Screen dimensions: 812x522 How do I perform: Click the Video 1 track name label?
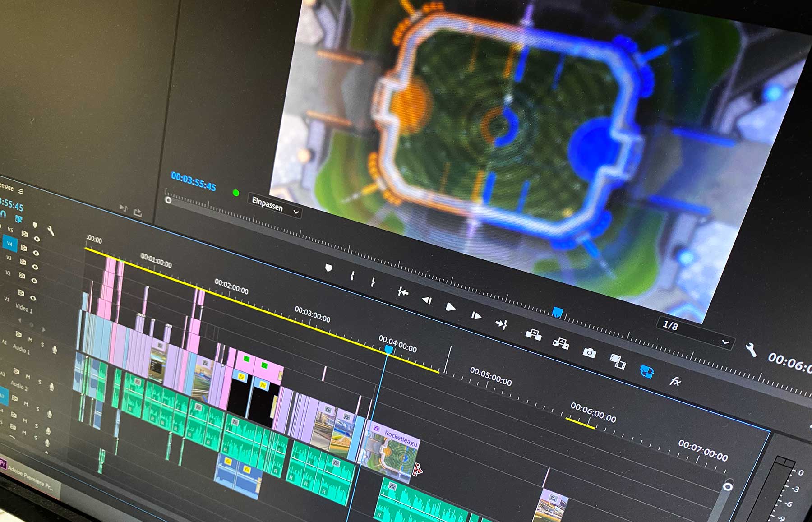coord(24,309)
